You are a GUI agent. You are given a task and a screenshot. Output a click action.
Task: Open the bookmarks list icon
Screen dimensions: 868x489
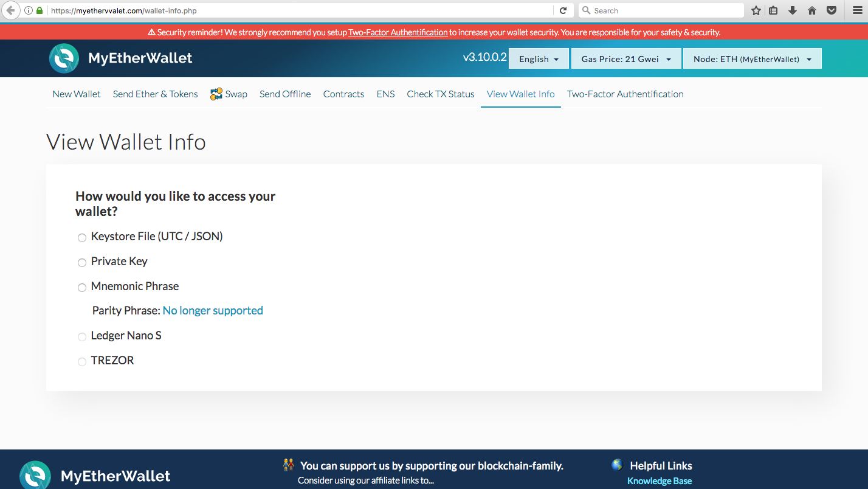(x=773, y=10)
